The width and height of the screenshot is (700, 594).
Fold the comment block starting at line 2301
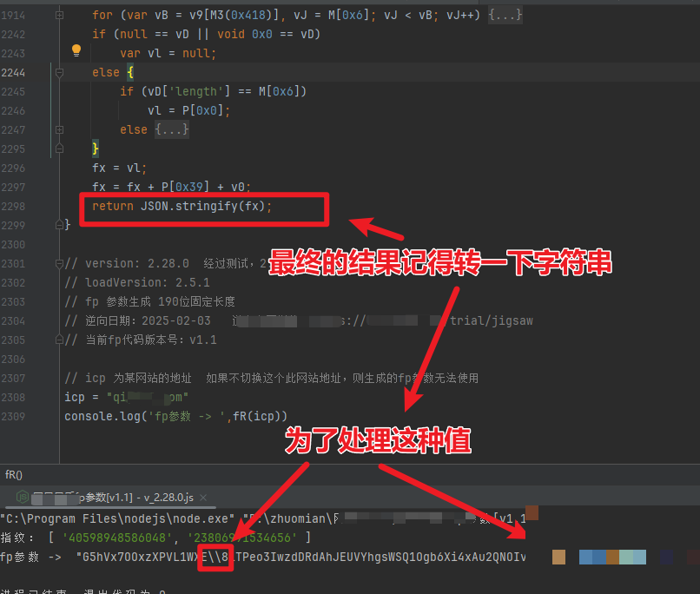coord(59,263)
